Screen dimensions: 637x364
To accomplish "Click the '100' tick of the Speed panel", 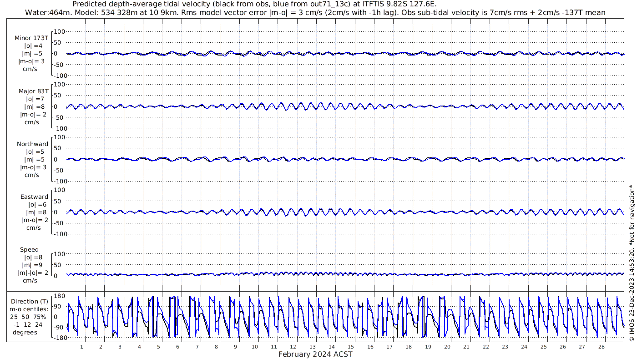I will coord(61,254).
